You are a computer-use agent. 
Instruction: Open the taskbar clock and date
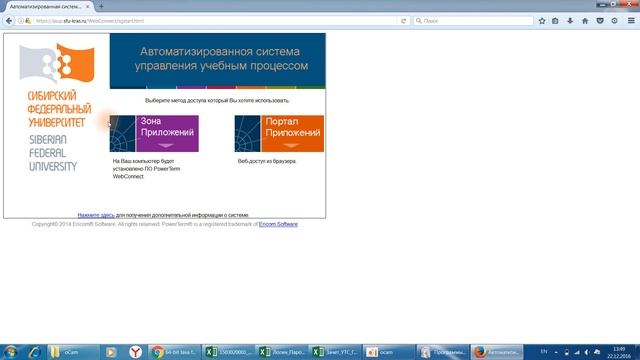(619, 353)
